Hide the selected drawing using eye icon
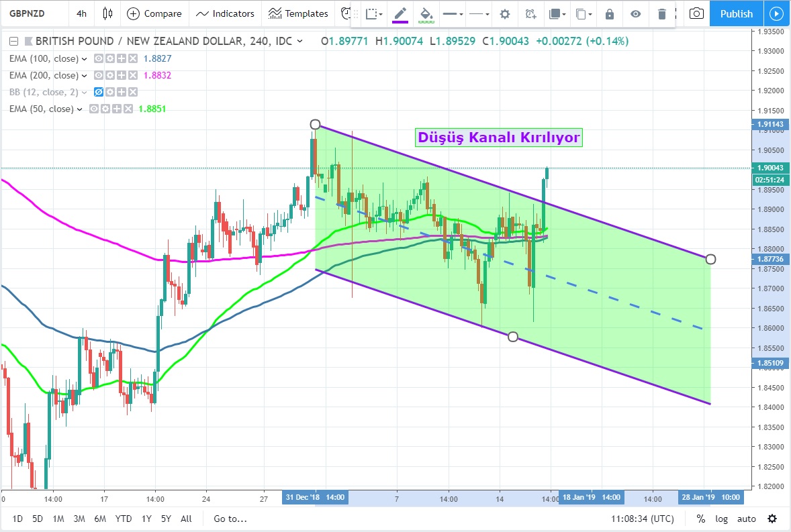 [x=635, y=13]
